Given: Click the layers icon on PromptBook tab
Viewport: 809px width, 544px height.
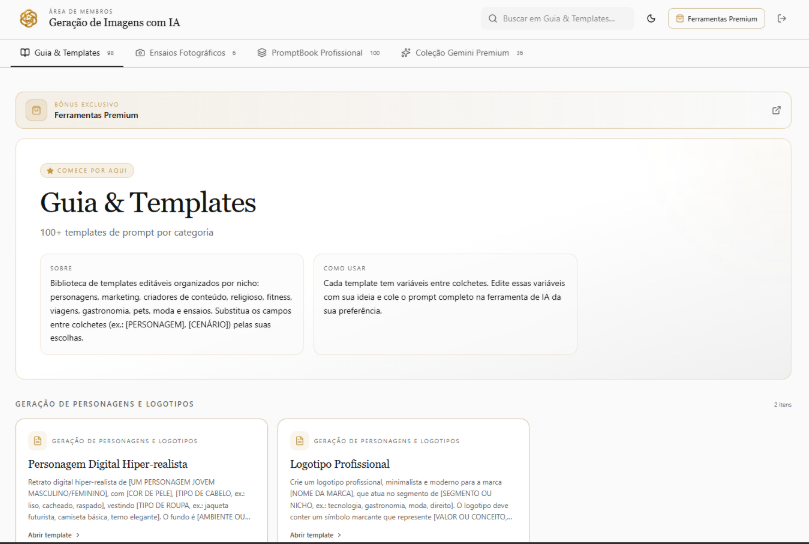Looking at the screenshot, I should (x=262, y=53).
